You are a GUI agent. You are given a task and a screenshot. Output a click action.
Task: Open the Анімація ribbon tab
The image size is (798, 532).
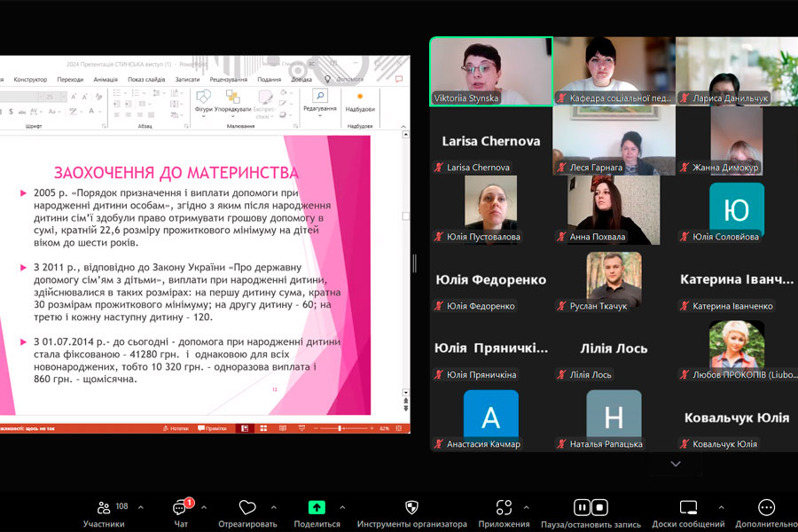pos(106,79)
